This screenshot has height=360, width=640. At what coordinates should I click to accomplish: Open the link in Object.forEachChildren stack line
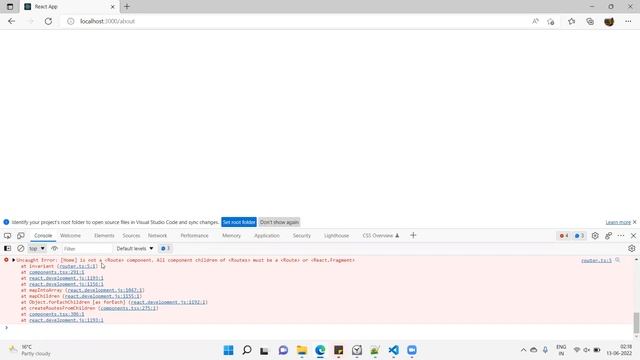coord(168,302)
